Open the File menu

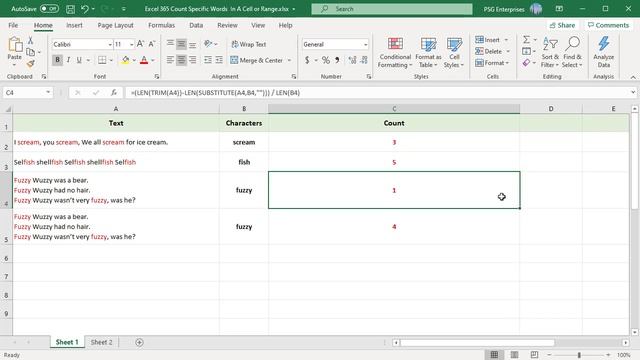click(13, 25)
